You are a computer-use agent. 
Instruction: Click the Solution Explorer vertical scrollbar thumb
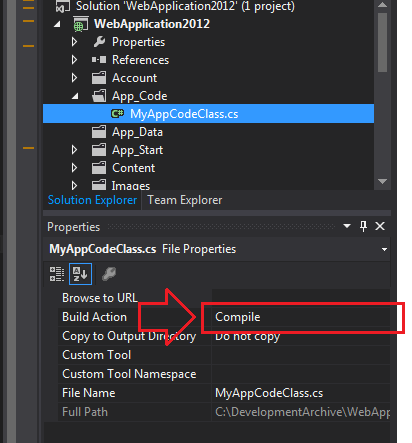(x=382, y=42)
